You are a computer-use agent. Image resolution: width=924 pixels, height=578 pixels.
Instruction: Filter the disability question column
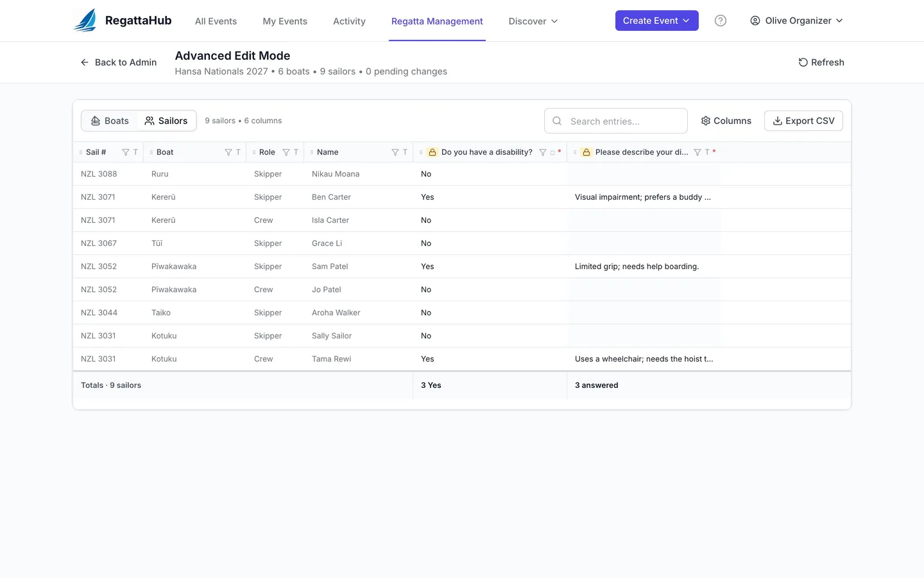click(x=543, y=152)
